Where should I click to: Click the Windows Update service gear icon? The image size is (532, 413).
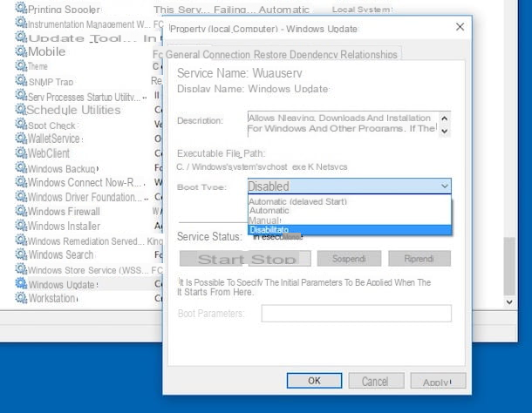[x=21, y=283]
